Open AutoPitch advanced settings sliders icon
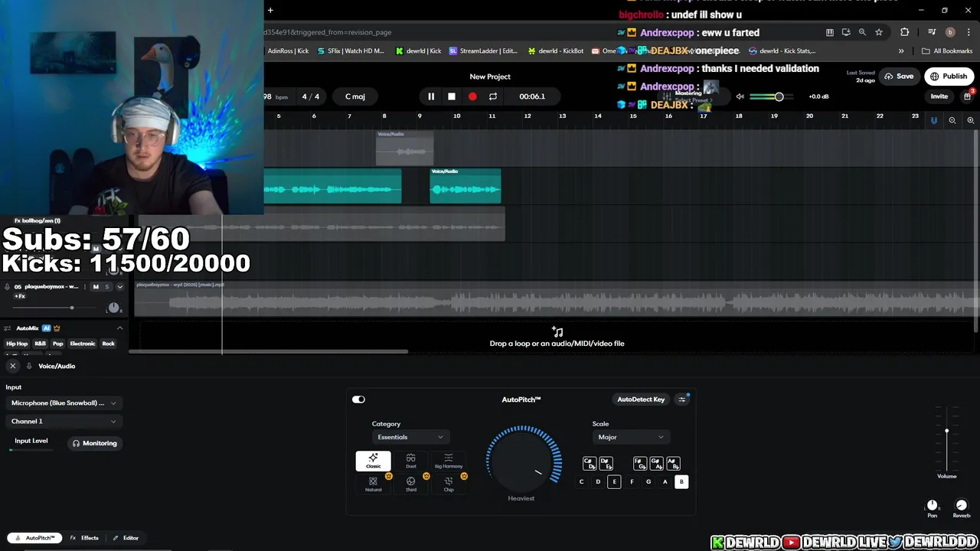Viewport: 980px width, 551px height. (x=681, y=399)
